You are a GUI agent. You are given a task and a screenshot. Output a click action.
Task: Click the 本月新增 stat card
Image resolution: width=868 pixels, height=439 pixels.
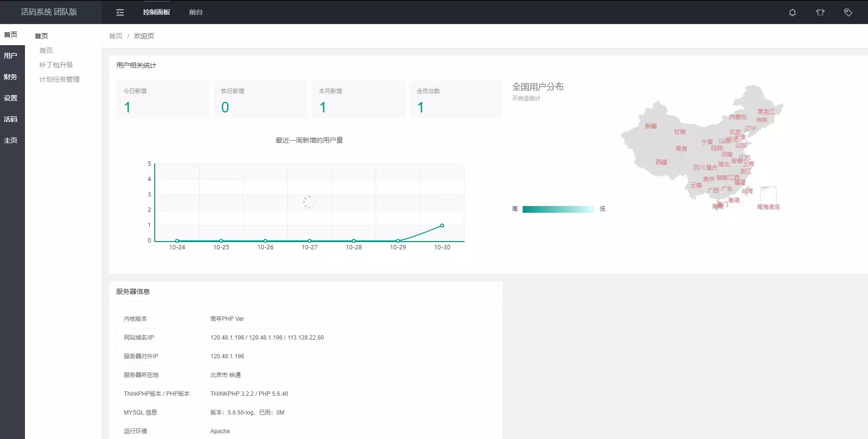358,99
